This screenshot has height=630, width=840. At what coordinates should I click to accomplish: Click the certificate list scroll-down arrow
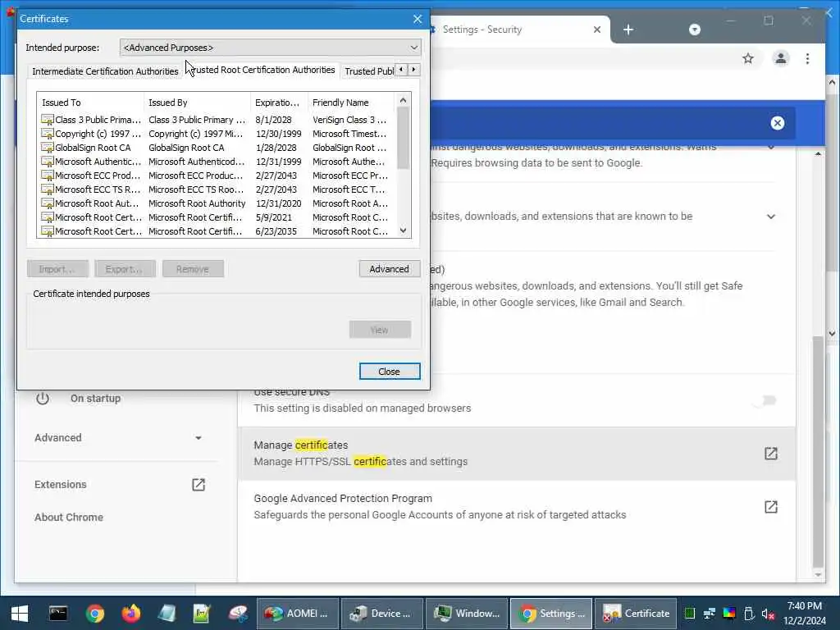pyautogui.click(x=404, y=231)
